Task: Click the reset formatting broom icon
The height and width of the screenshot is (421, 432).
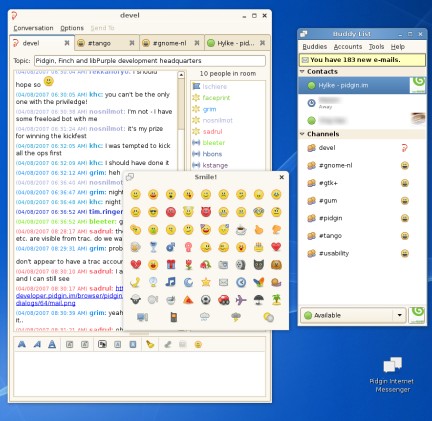Action: coord(150,344)
